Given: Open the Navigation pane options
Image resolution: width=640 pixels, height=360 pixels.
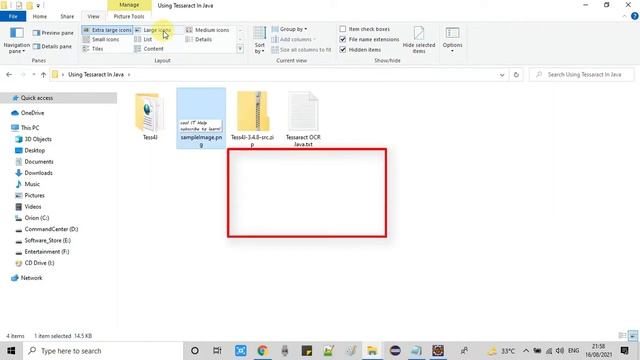Looking at the screenshot, I should (16, 40).
